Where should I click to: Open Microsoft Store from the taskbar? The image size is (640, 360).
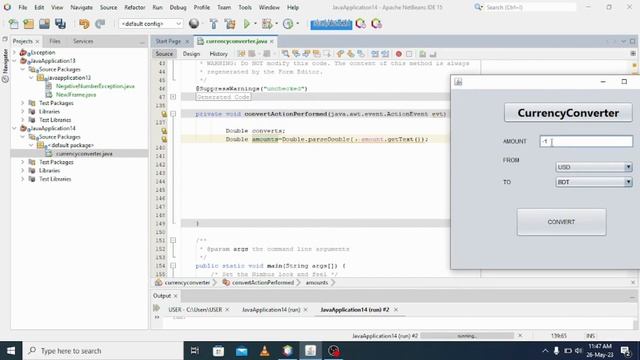[218, 351]
